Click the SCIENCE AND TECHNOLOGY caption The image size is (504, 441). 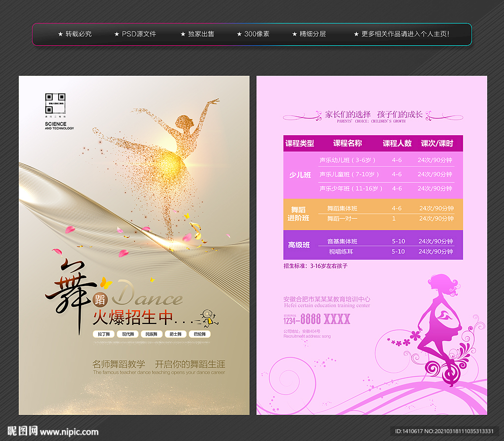pyautogui.click(x=60, y=125)
